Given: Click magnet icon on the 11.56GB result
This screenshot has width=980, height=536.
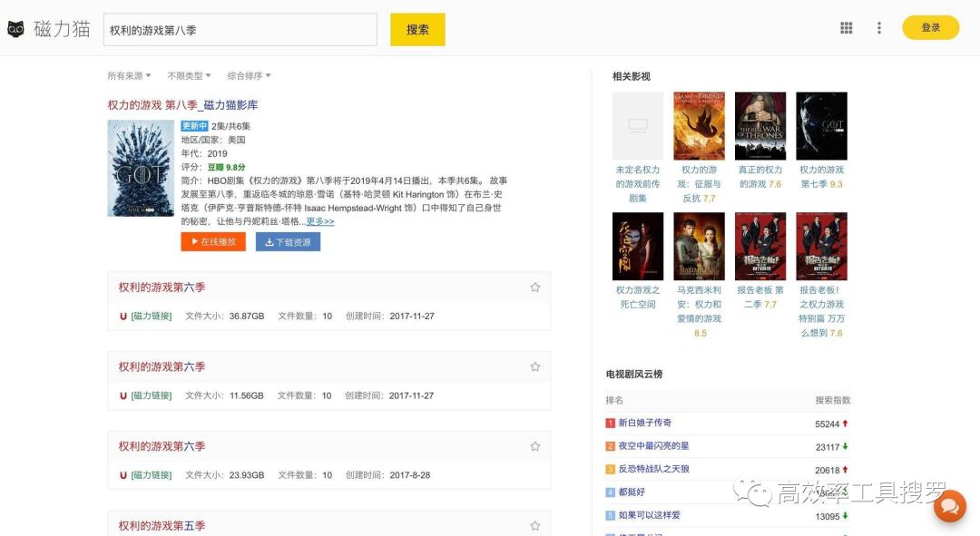Looking at the screenshot, I should tap(123, 395).
